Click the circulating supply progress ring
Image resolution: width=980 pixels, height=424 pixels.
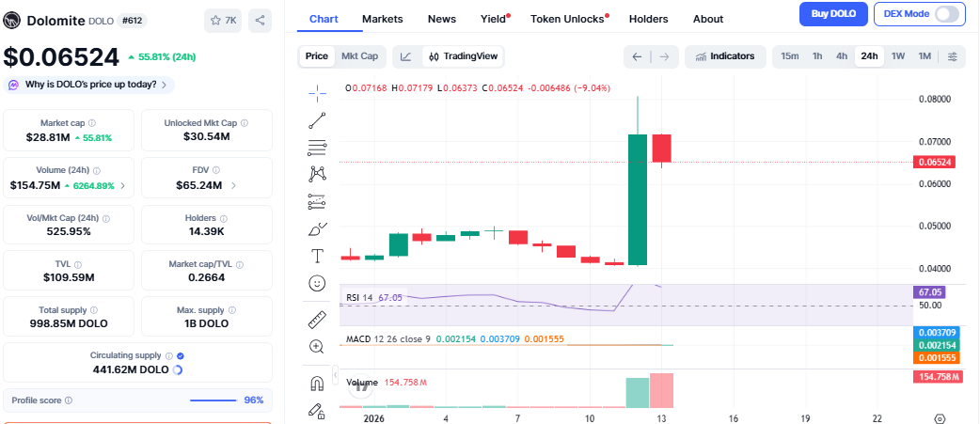click(178, 369)
